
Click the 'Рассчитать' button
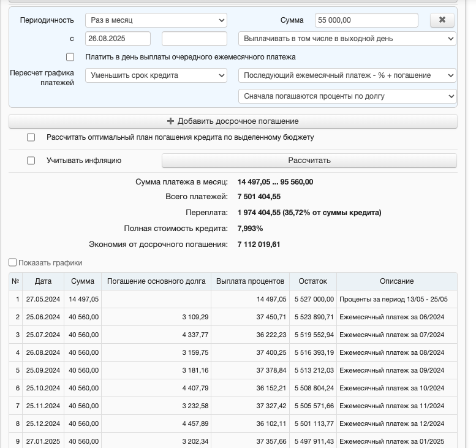pyautogui.click(x=309, y=161)
